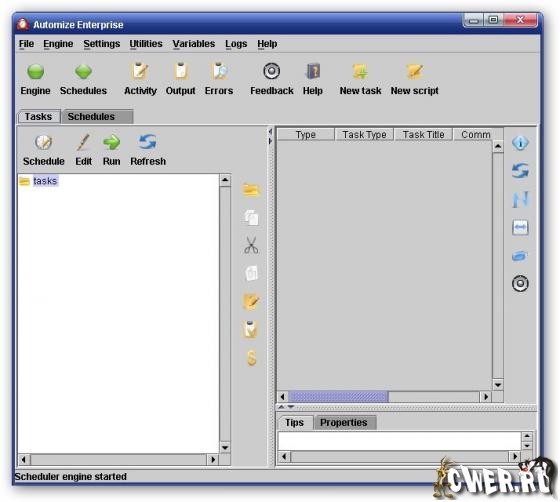This screenshot has height=502, width=560.
Task: Click the blue info icon on right sidebar
Action: point(520,143)
